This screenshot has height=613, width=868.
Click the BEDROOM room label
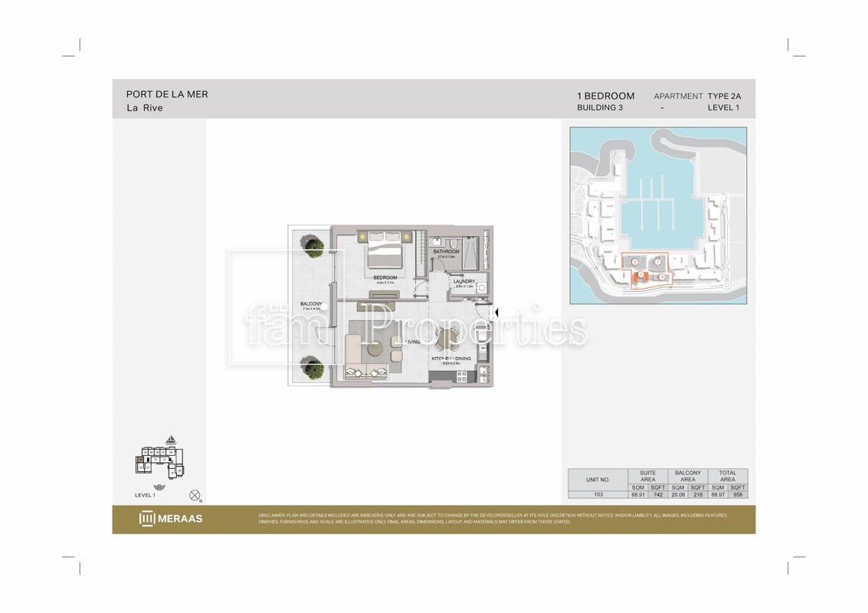point(385,277)
